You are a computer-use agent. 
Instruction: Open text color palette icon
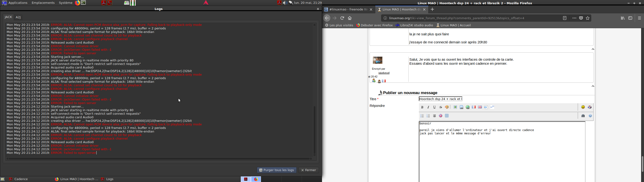pos(447,107)
